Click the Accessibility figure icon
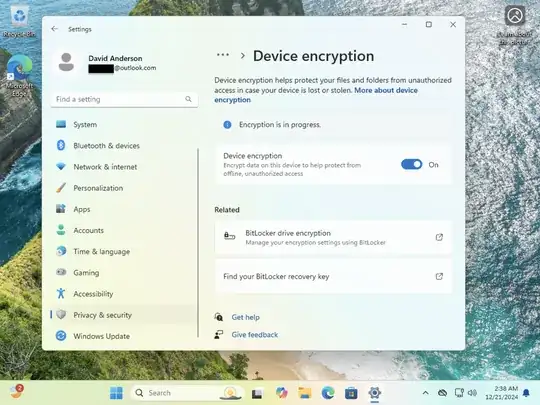This screenshot has width=540, height=405. (61, 293)
